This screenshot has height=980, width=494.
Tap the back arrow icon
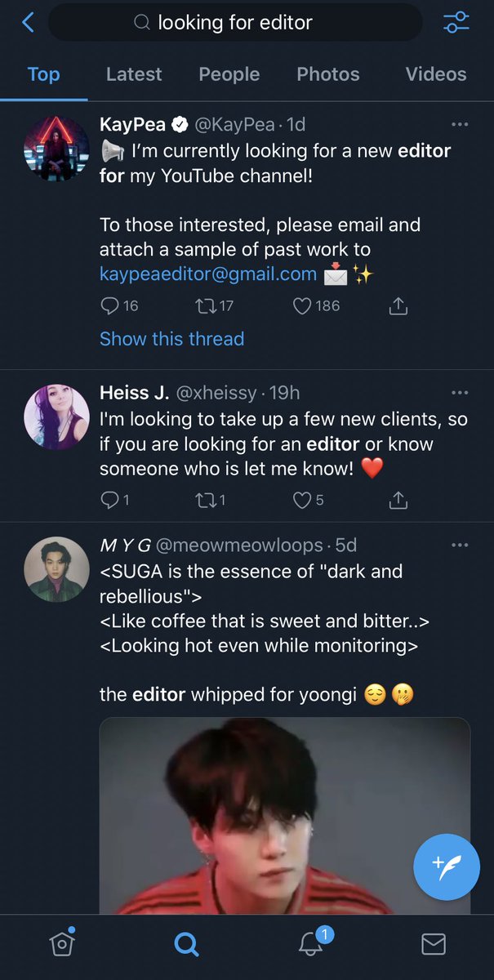28,22
